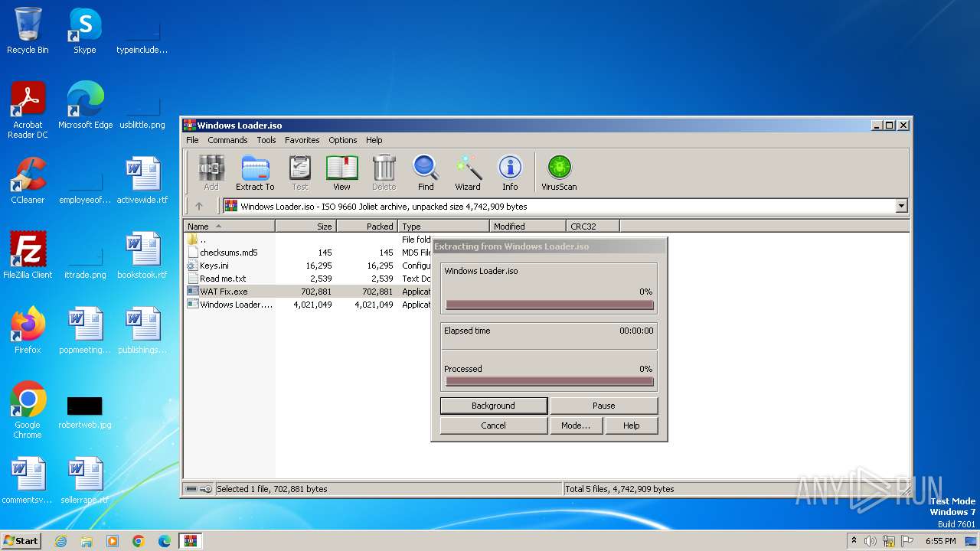The width and height of the screenshot is (980, 551).
Task: Select WAT Fix.exe file row
Action: click(x=308, y=292)
